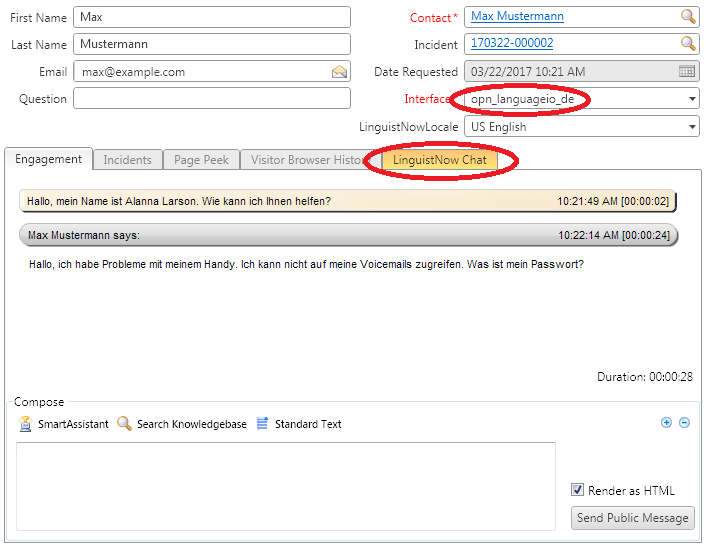Click Search Knowledgebase magnifier icon
The height and width of the screenshot is (547, 706).
124,424
